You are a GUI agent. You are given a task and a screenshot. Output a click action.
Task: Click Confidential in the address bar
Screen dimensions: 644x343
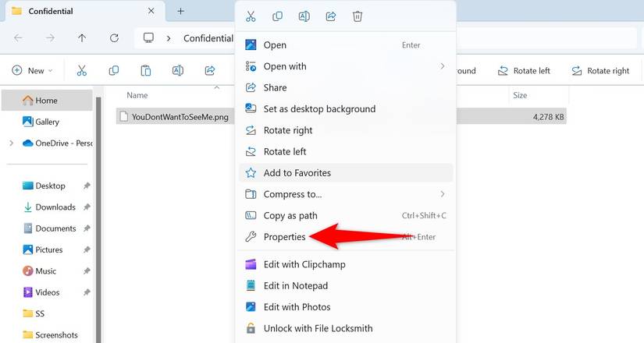pyautogui.click(x=208, y=38)
